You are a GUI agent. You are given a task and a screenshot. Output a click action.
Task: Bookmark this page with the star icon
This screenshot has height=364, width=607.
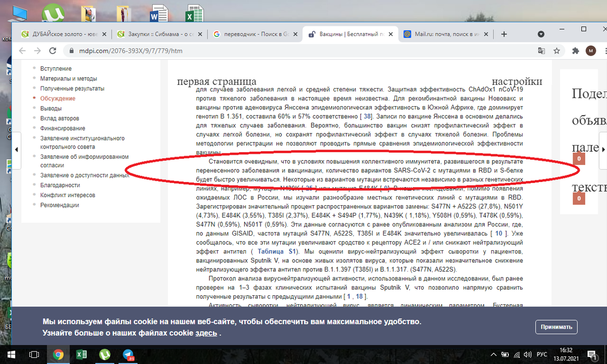click(556, 51)
